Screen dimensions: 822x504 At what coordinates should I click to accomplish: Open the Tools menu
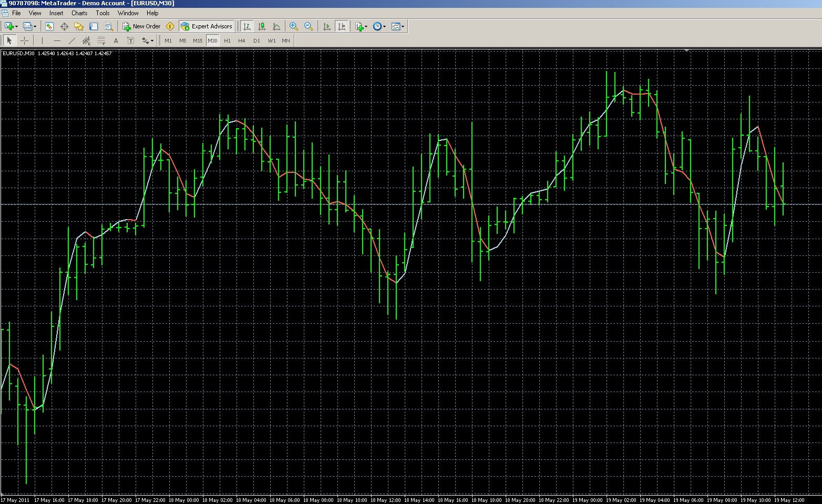coord(103,13)
